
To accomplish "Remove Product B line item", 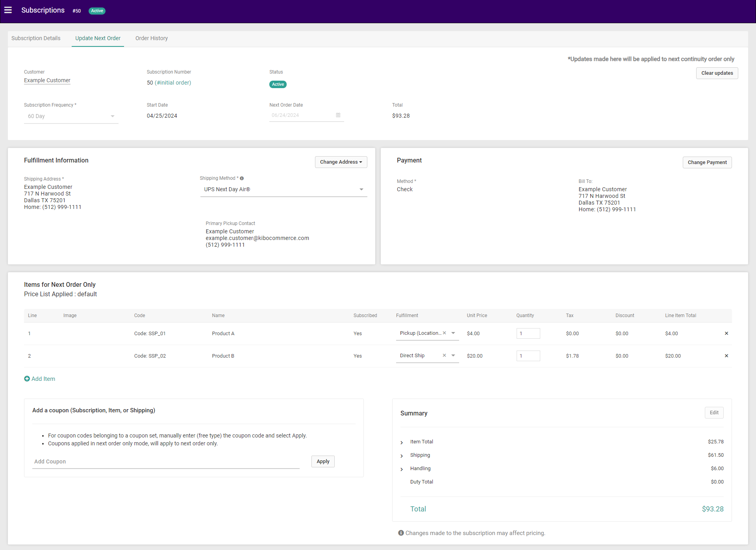I will tap(726, 356).
